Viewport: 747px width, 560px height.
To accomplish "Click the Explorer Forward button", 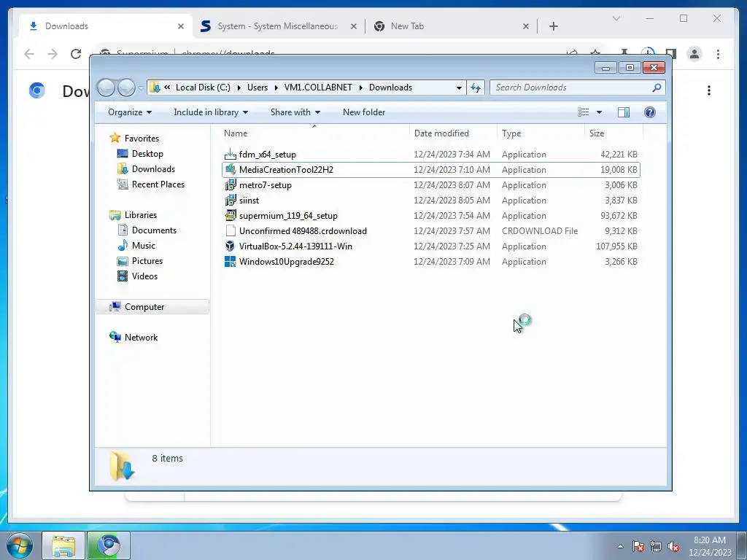I will click(126, 87).
